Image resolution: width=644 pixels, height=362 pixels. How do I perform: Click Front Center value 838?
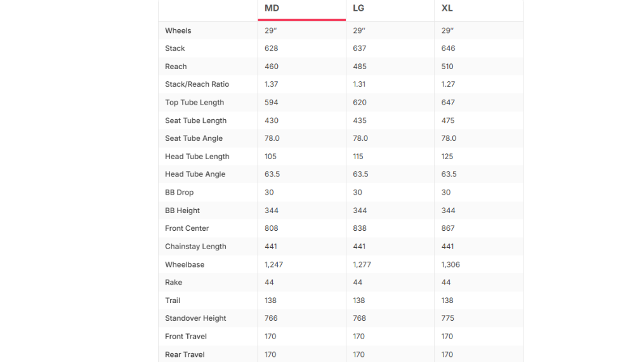[359, 228]
